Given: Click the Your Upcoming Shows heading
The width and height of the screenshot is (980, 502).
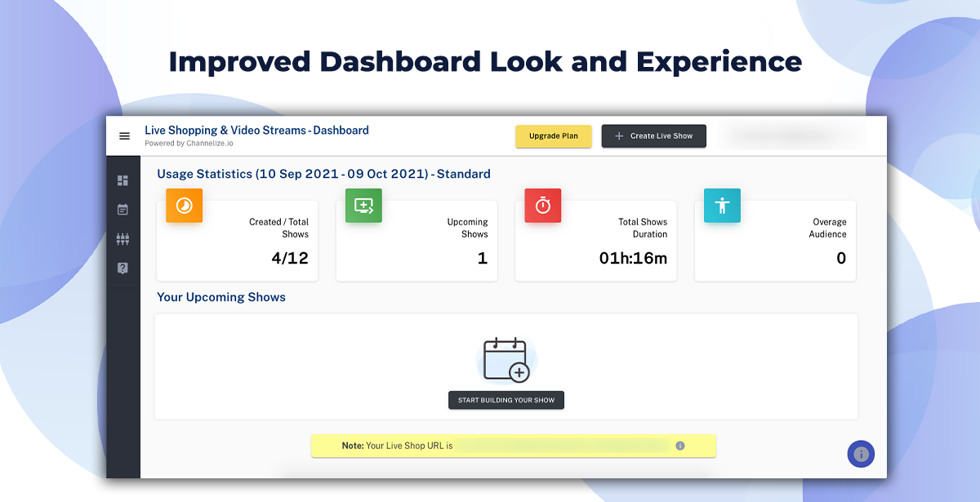Looking at the screenshot, I should tap(221, 297).
